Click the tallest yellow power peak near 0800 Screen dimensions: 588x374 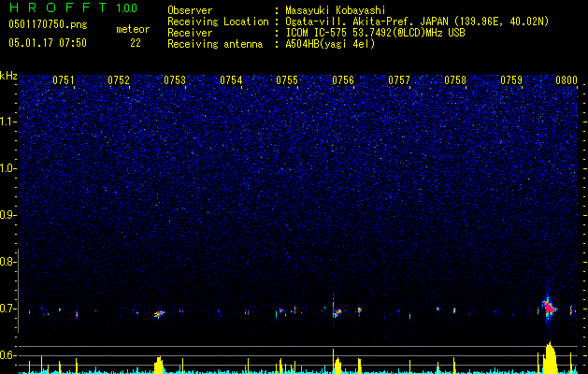pos(550,358)
